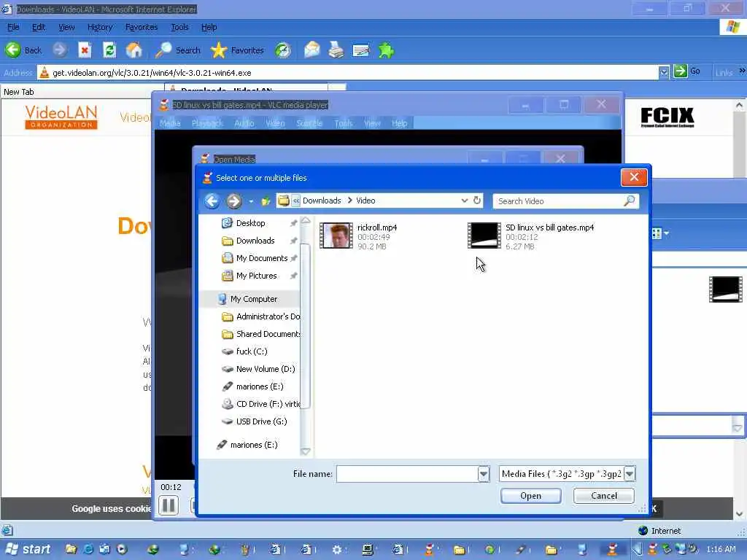Image resolution: width=747 pixels, height=560 pixels.
Task: Click the Stop loading icon in IE toolbar
Action: [x=85, y=50]
